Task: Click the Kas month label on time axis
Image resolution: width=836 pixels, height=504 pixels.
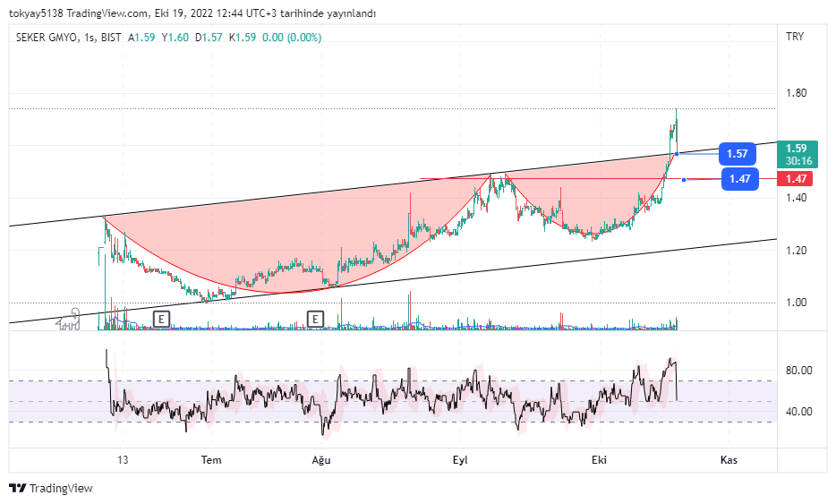Action: pyautogui.click(x=729, y=460)
